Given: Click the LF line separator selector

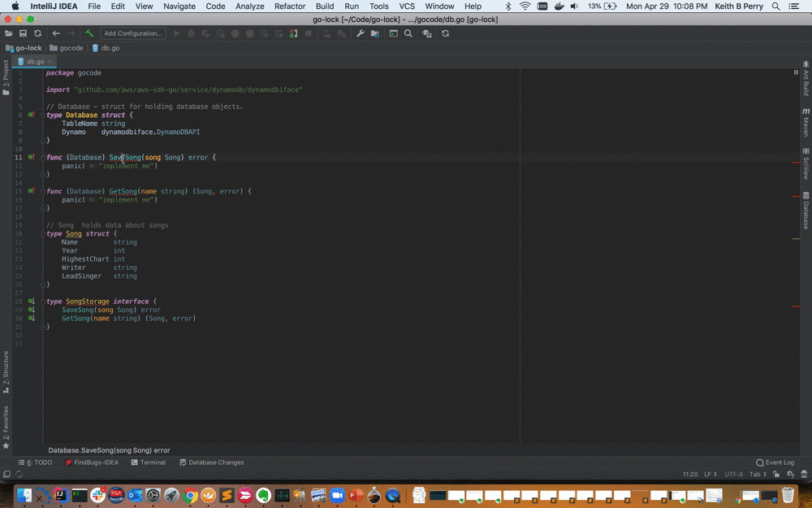Looking at the screenshot, I should [x=708, y=474].
